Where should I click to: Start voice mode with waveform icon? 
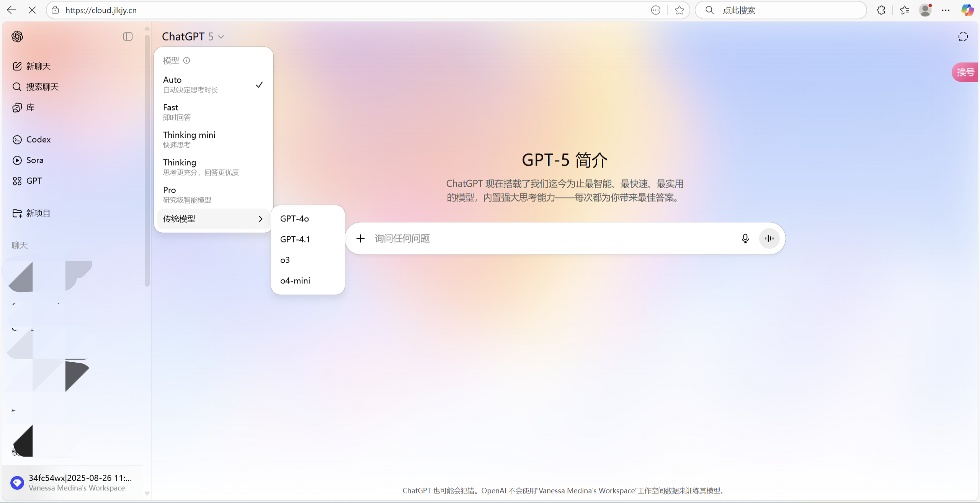click(769, 238)
